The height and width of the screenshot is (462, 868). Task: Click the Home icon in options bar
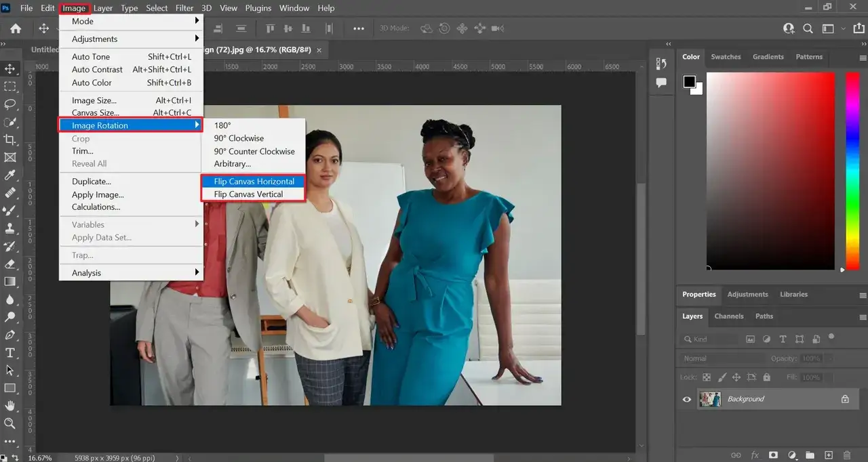point(16,28)
